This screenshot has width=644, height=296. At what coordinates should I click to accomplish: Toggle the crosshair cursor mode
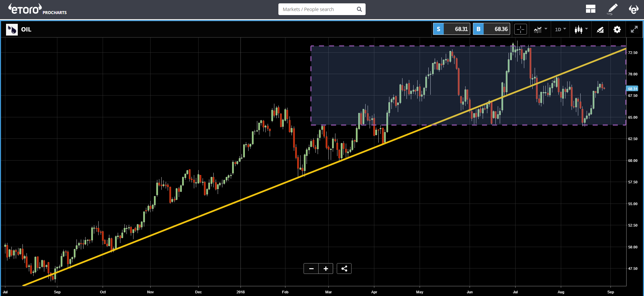520,29
